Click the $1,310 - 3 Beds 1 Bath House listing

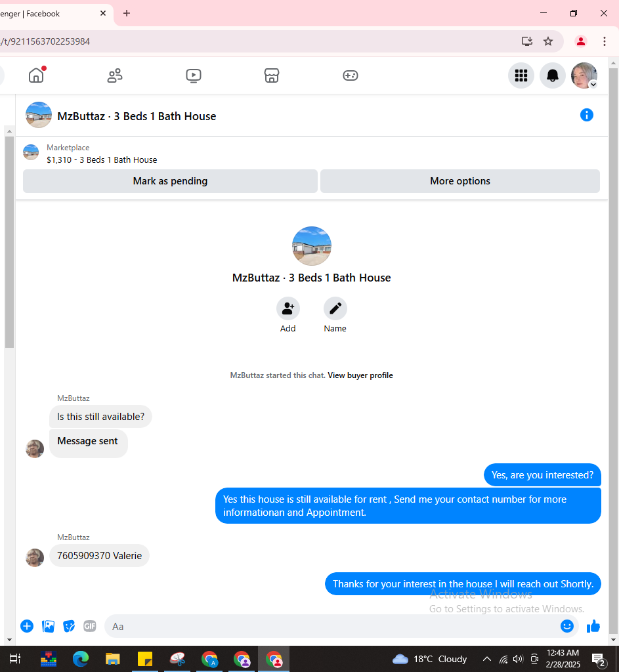click(102, 160)
